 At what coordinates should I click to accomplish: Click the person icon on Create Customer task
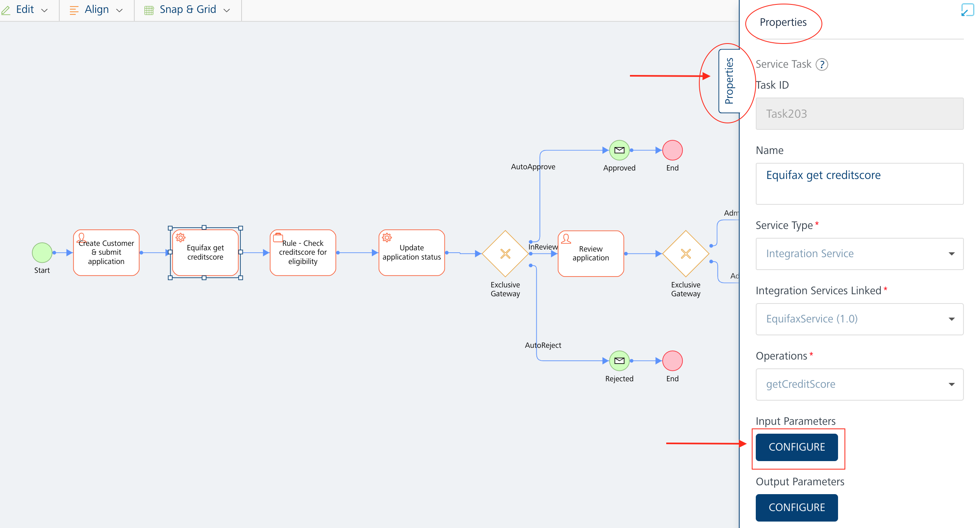point(82,238)
